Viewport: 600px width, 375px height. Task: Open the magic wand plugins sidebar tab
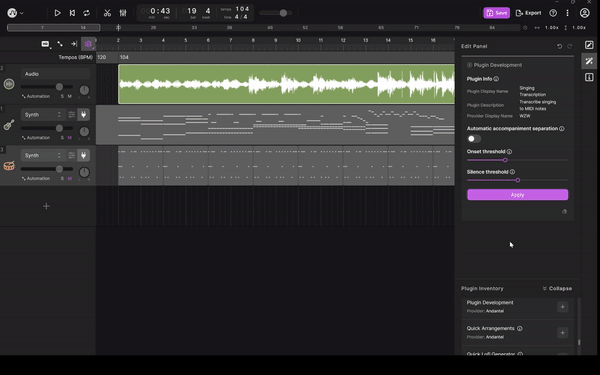click(x=589, y=61)
